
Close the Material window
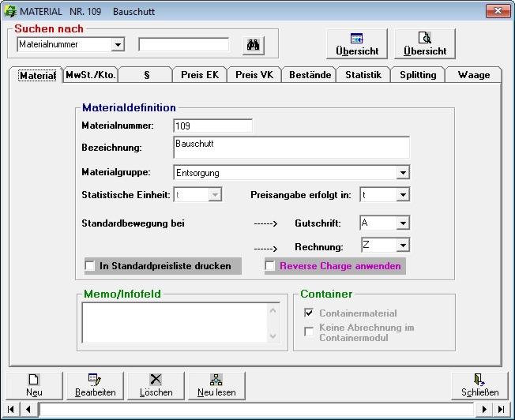pyautogui.click(x=498, y=11)
